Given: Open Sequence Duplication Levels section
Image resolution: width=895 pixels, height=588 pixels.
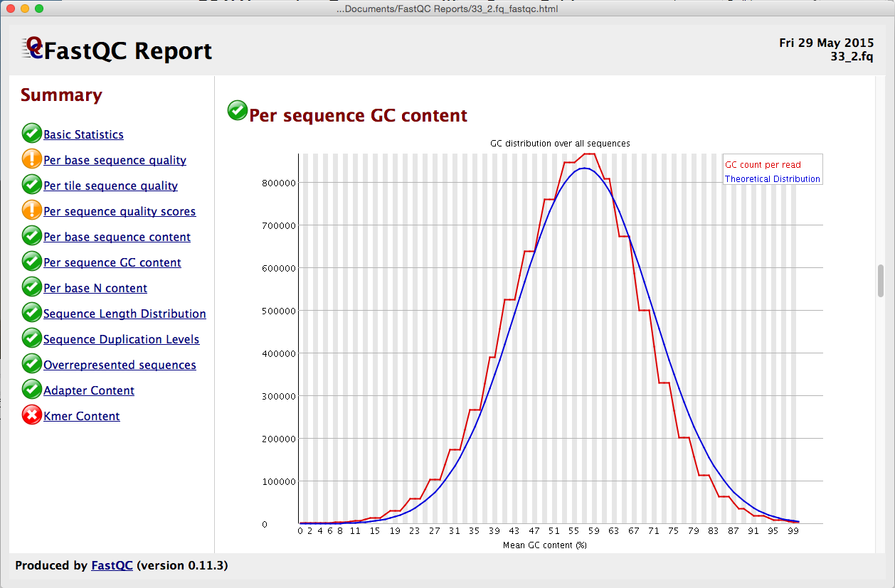Looking at the screenshot, I should [x=121, y=339].
